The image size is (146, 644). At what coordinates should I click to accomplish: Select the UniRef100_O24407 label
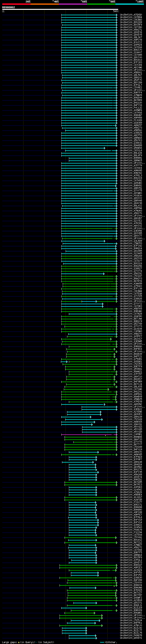[x=131, y=53]
